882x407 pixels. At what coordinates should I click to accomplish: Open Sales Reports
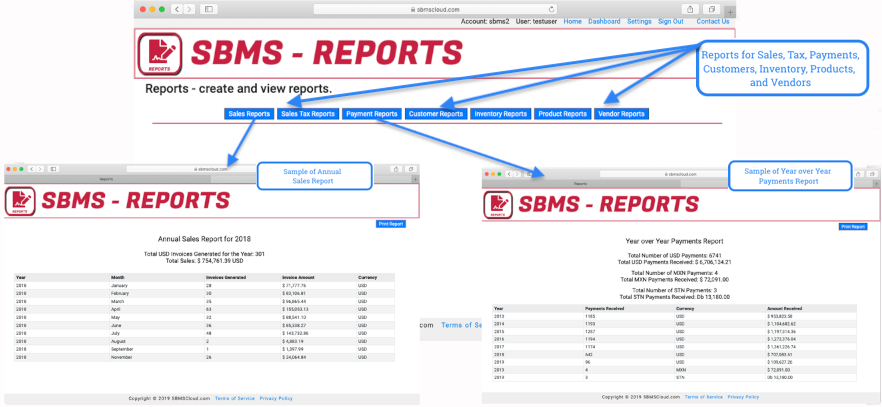pos(249,114)
